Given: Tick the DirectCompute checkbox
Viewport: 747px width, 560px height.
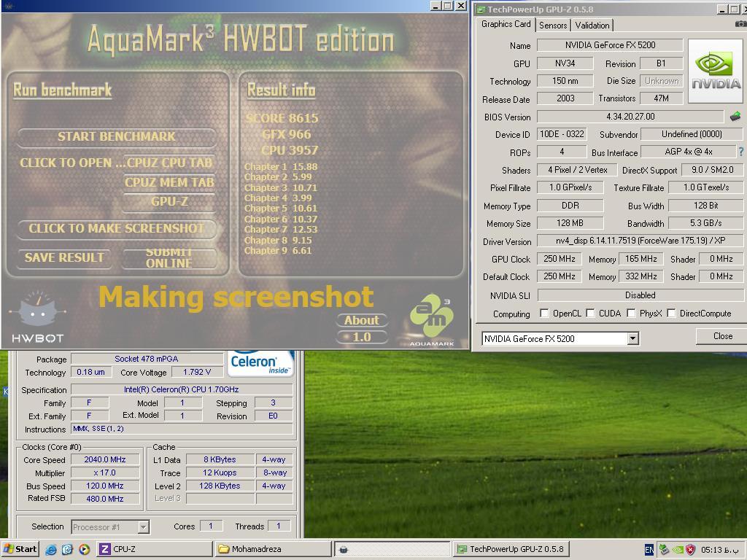Looking at the screenshot, I should click(671, 313).
